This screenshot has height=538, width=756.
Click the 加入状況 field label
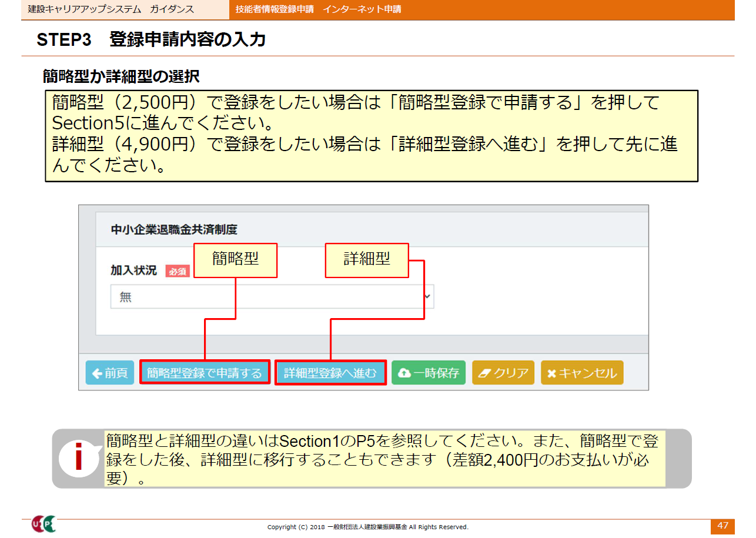(133, 270)
